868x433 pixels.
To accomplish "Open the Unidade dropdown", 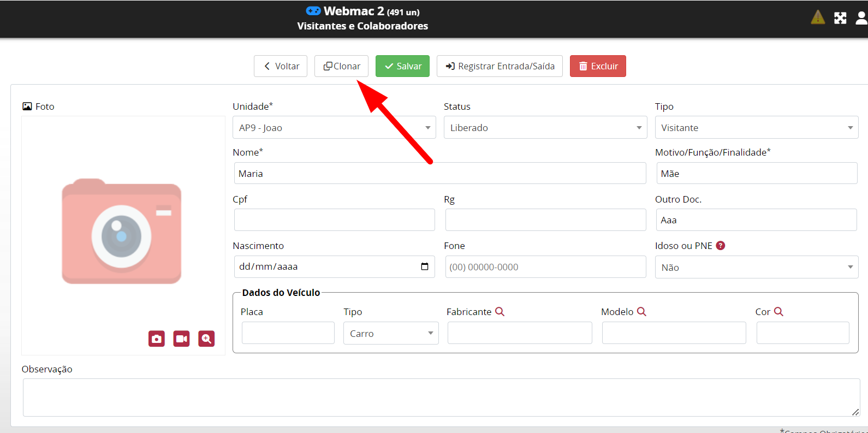I will coord(334,128).
